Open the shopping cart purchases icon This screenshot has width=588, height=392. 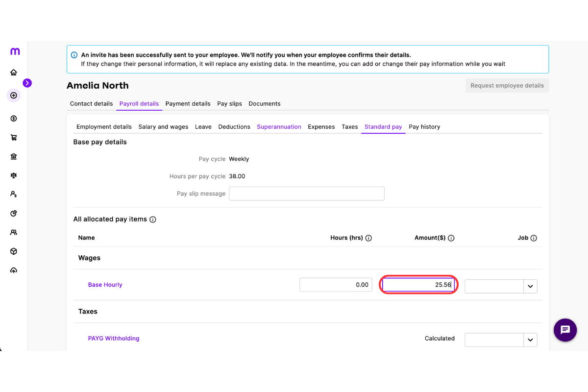(14, 137)
